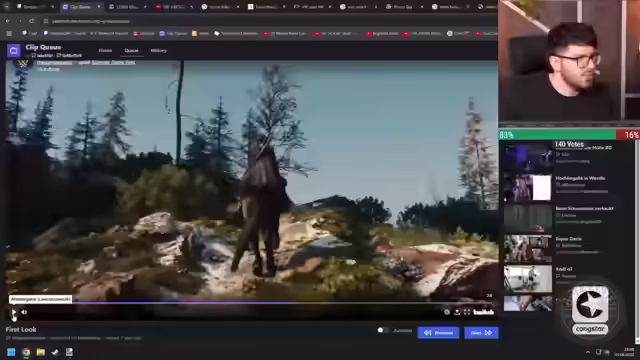The height and width of the screenshot is (360, 640).
Task: Open File Explorer from the taskbar
Action: [40, 352]
